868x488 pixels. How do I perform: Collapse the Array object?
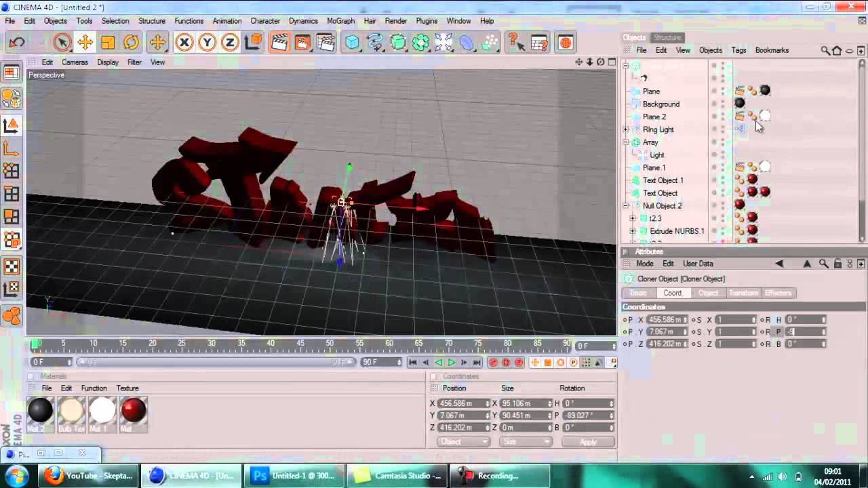[626, 142]
